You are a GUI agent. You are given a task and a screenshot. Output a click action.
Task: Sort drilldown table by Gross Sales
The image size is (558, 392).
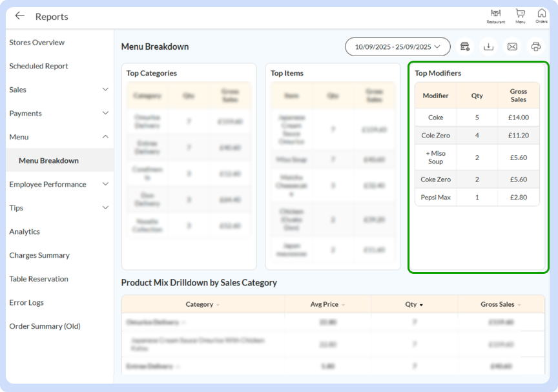(x=501, y=304)
